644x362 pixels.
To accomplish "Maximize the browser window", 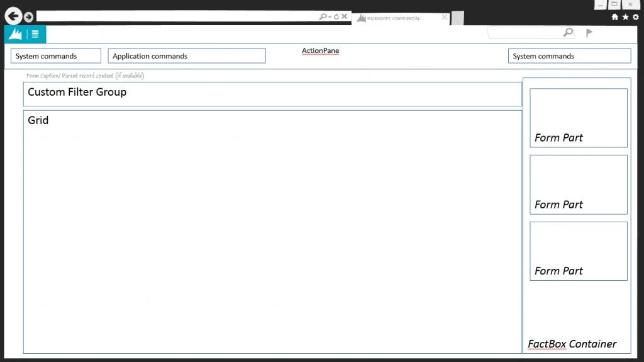I will (x=614, y=4).
